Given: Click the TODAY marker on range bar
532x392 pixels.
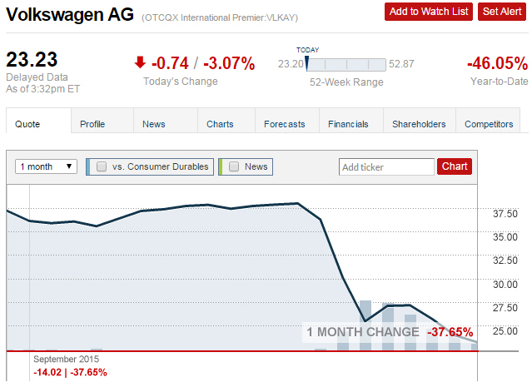Looking at the screenshot, I should (x=306, y=63).
